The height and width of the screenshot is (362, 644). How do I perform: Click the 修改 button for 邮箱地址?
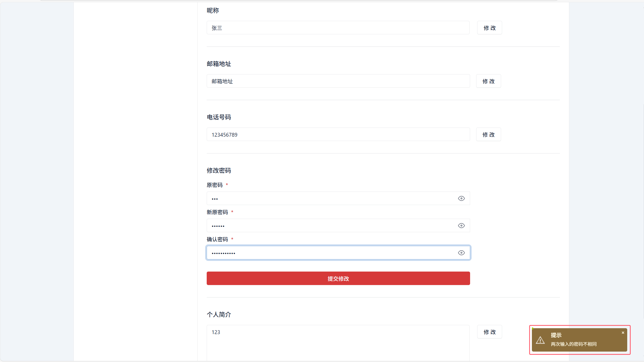tap(488, 81)
